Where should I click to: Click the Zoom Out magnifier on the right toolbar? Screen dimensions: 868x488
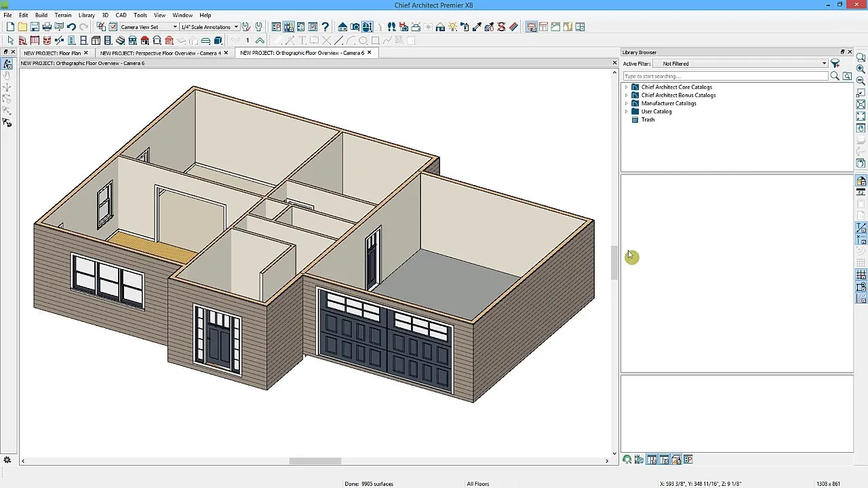pyautogui.click(x=861, y=80)
